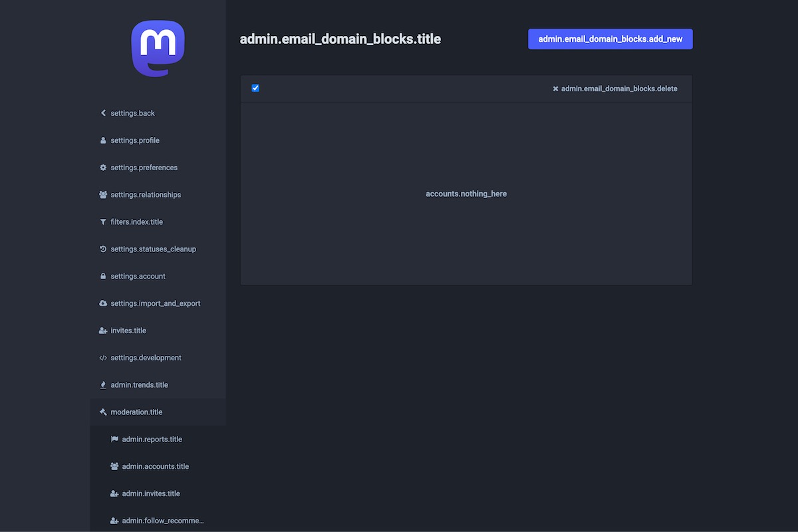Open admin.trends.title sidebar entry
Screen dimensions: 798x532
click(139, 385)
